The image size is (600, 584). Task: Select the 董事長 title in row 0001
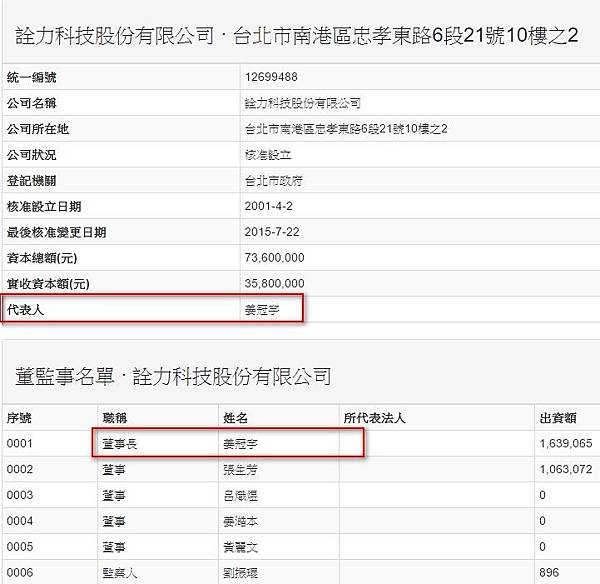click(119, 444)
